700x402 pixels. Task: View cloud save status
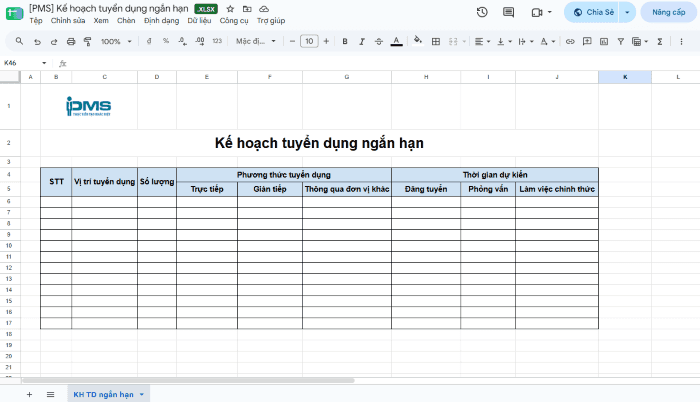[264, 9]
